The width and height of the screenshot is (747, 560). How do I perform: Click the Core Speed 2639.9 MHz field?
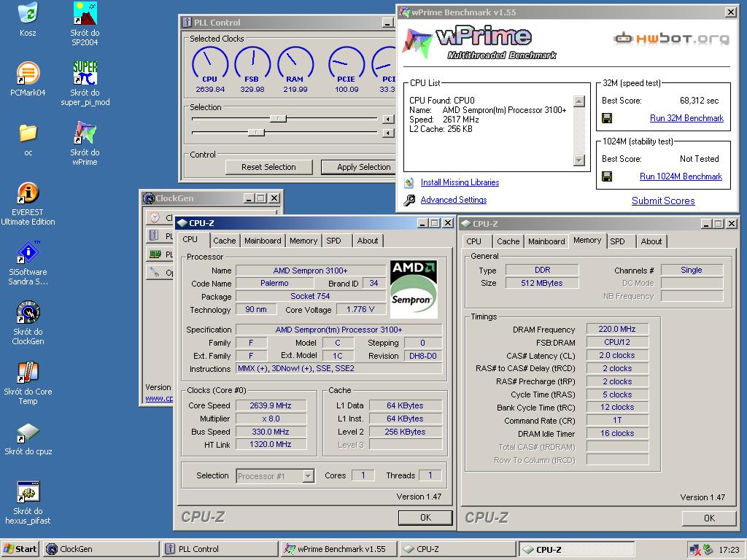click(271, 405)
